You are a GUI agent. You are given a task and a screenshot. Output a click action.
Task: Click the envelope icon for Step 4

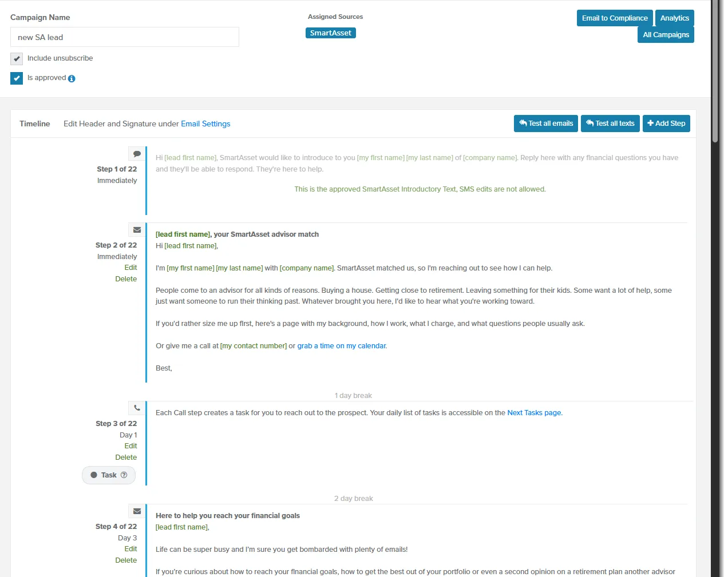(x=137, y=511)
